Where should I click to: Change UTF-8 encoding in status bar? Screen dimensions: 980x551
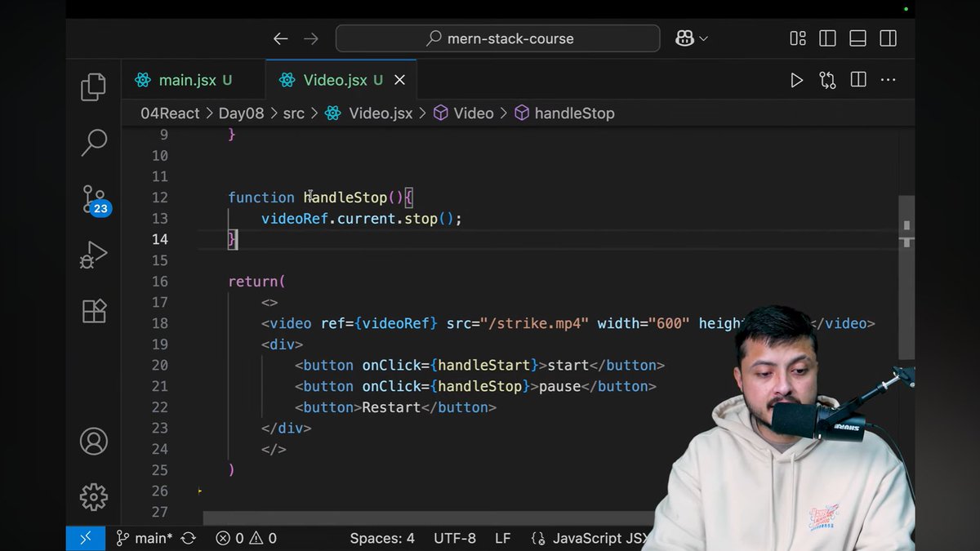coord(455,538)
